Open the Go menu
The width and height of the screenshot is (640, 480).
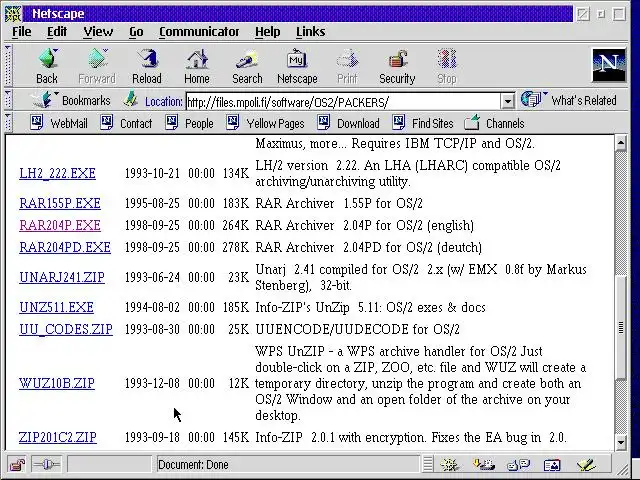coord(136,31)
